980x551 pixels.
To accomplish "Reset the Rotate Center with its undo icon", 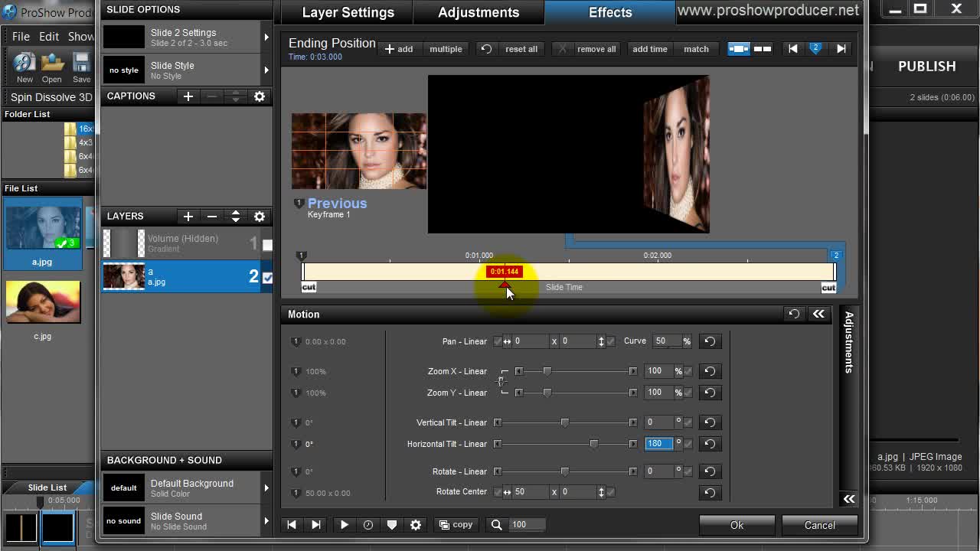I will pos(710,492).
